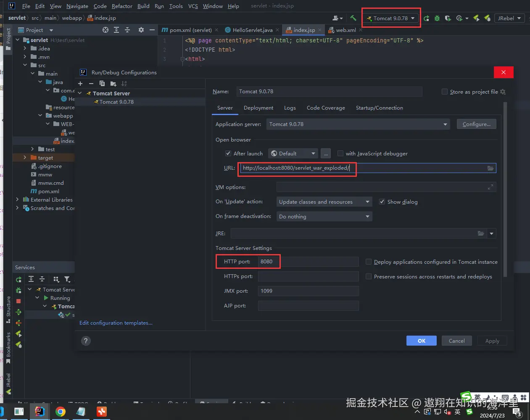The image size is (530, 420).
Task: Click Configure... button
Action: coord(477,124)
